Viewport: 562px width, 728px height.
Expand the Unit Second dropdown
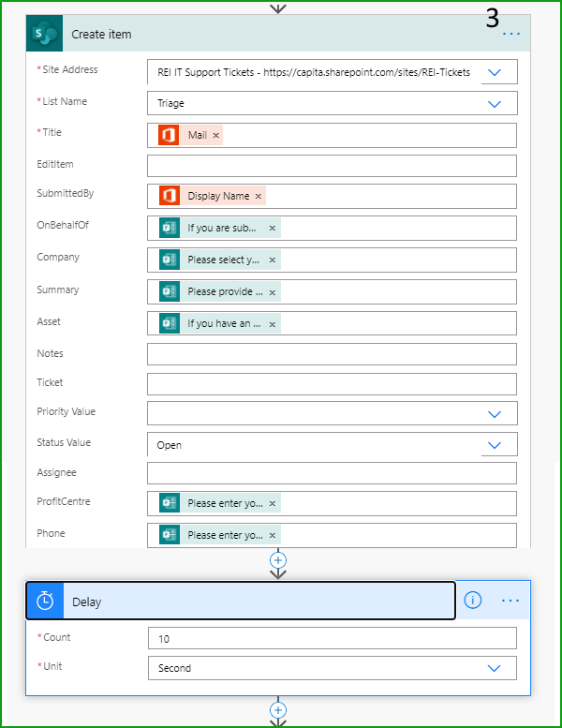tap(495, 668)
